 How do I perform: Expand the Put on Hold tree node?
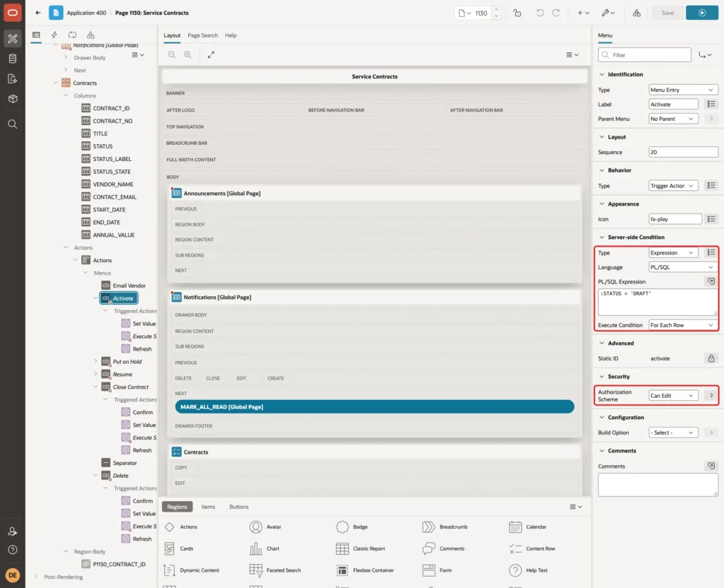click(x=95, y=361)
